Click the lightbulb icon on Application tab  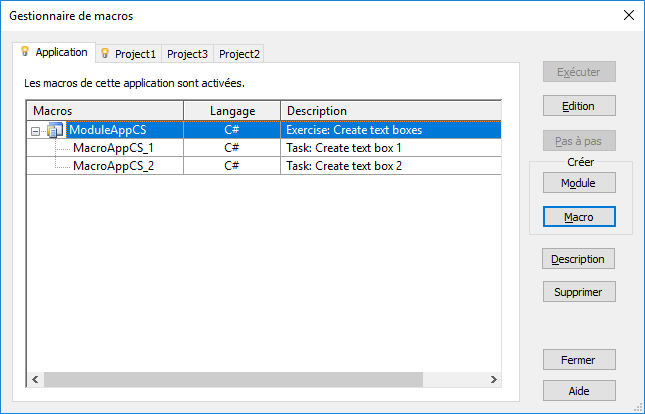26,52
